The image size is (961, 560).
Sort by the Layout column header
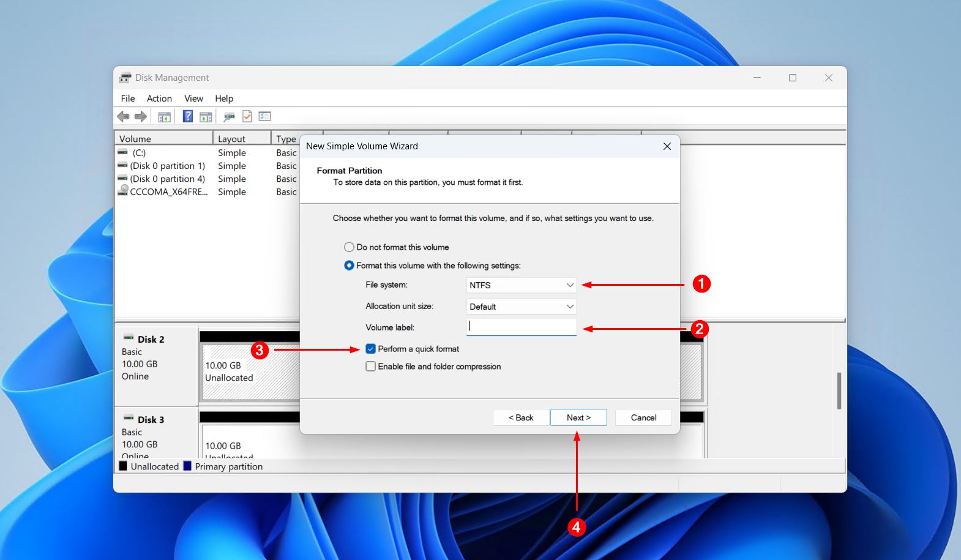[242, 139]
